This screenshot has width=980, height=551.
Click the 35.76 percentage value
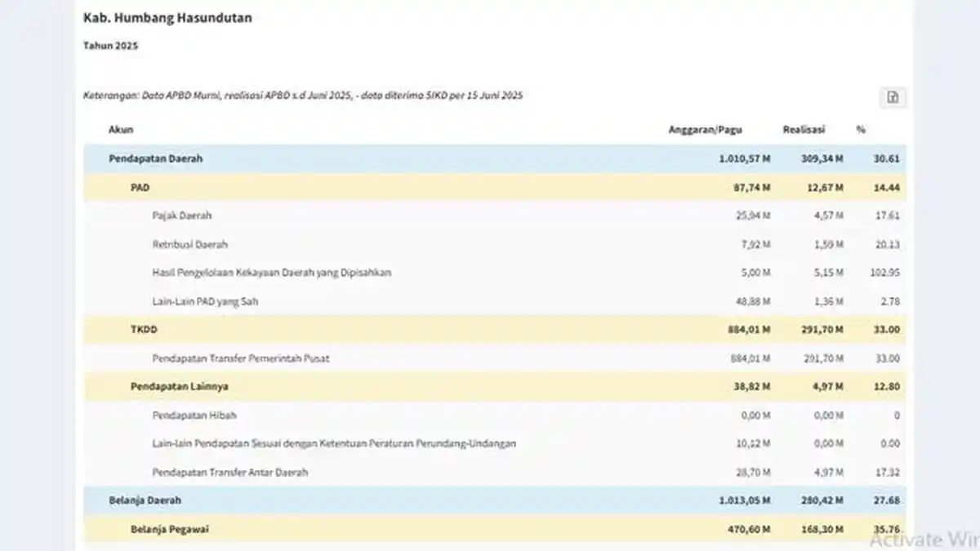(x=887, y=530)
